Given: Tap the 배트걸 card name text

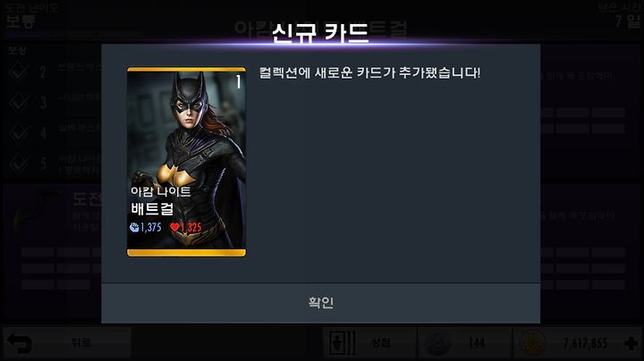Looking at the screenshot, I should (x=152, y=209).
